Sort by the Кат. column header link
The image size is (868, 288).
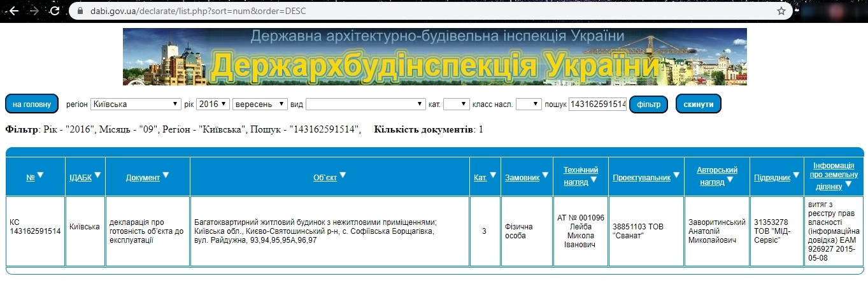[481, 178]
